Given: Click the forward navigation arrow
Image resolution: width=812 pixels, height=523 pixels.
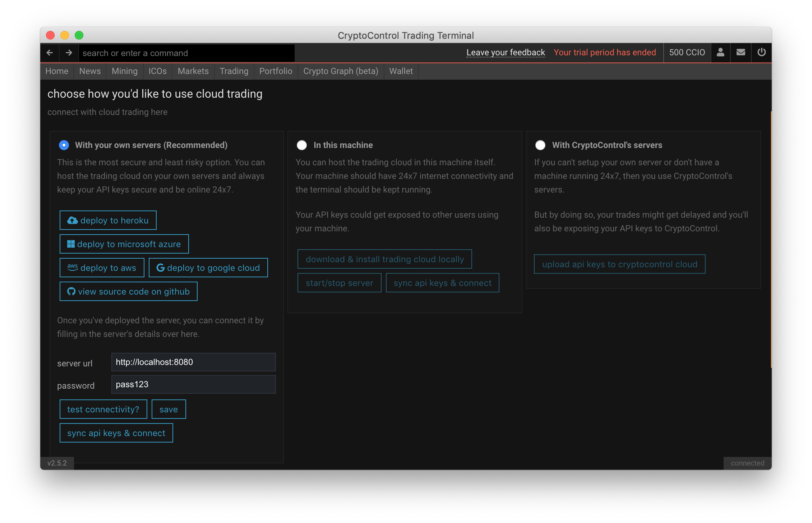Looking at the screenshot, I should pyautogui.click(x=69, y=53).
